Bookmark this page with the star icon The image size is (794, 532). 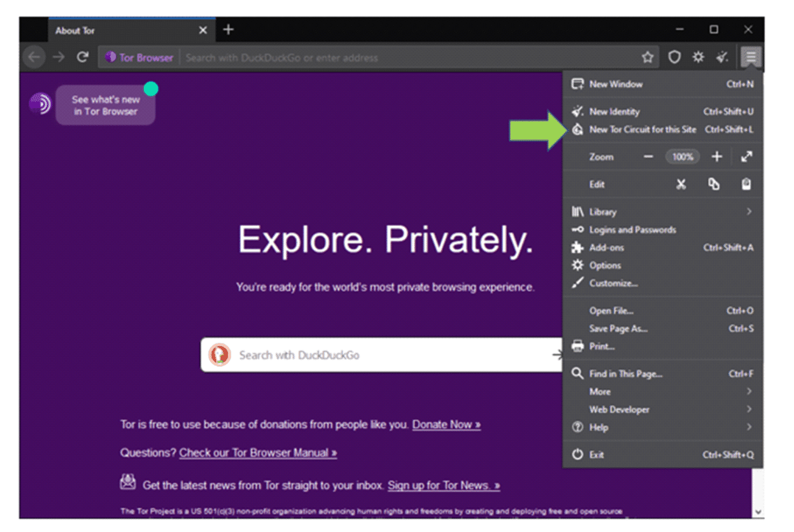tap(648, 57)
